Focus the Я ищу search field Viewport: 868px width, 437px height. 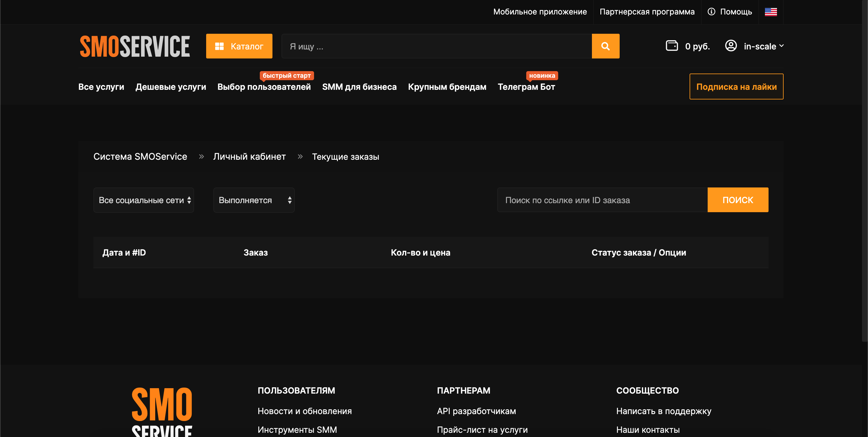click(x=437, y=46)
